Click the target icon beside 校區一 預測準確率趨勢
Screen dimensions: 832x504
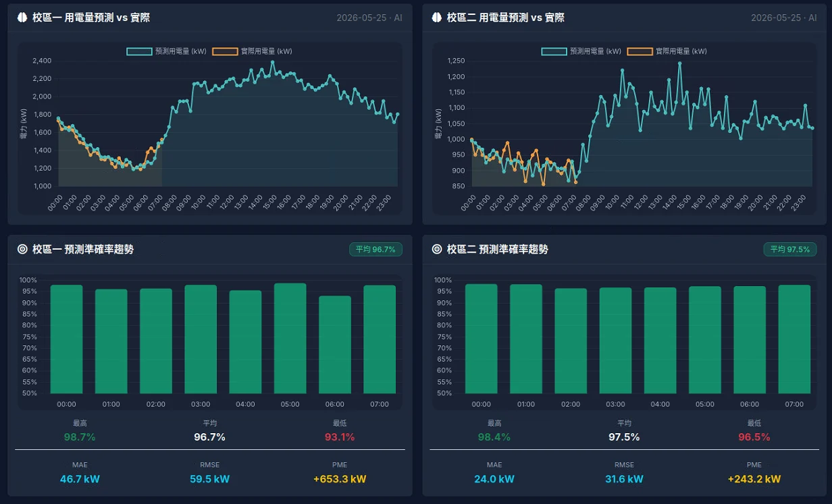(22, 249)
